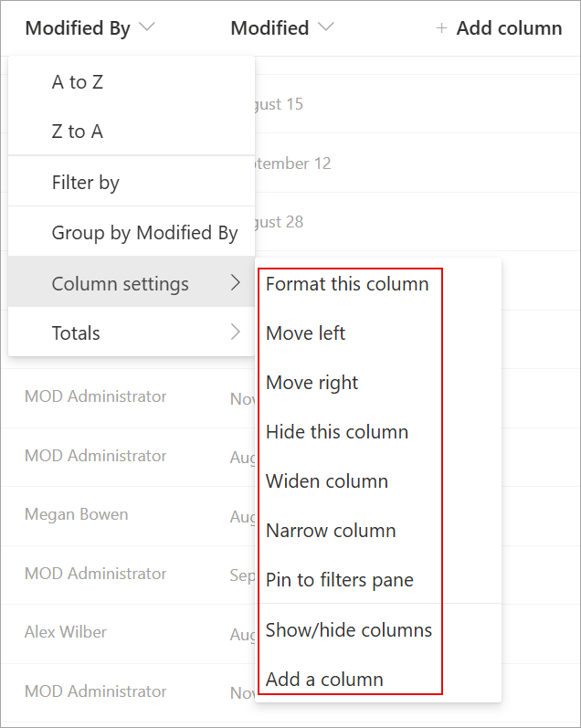Open the Modified By column dropdown chevron
The height and width of the screenshot is (728, 581).
147,27
